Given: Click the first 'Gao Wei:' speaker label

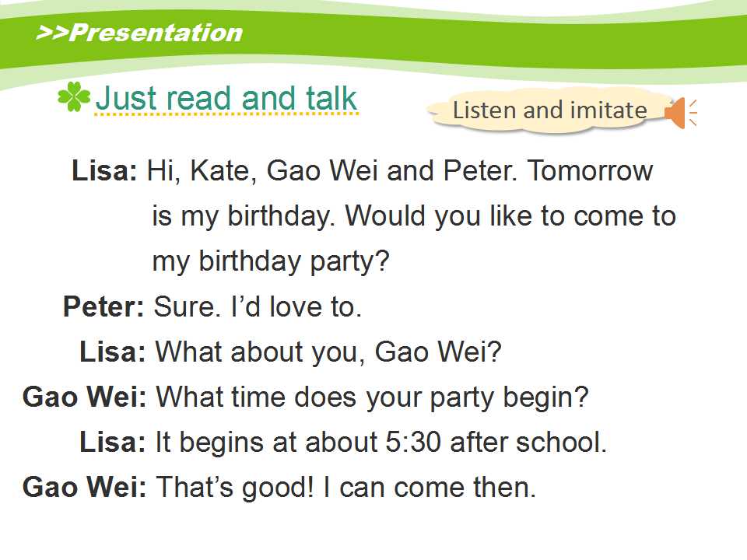Looking at the screenshot, I should coord(85,397).
